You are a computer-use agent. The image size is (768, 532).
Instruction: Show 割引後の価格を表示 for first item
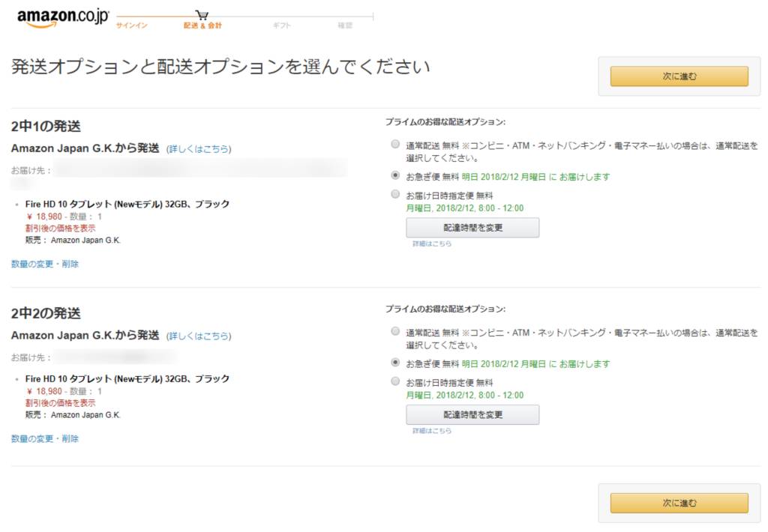[x=60, y=228]
